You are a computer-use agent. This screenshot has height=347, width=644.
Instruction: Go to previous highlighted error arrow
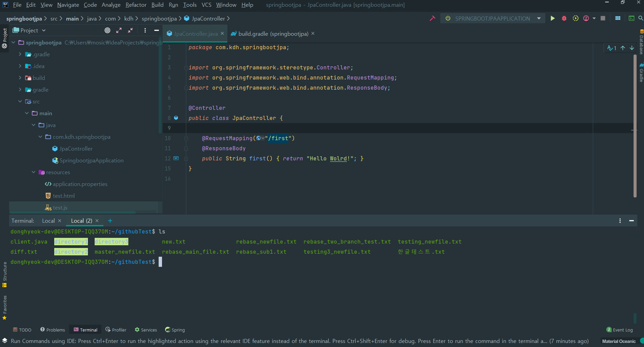click(x=623, y=48)
